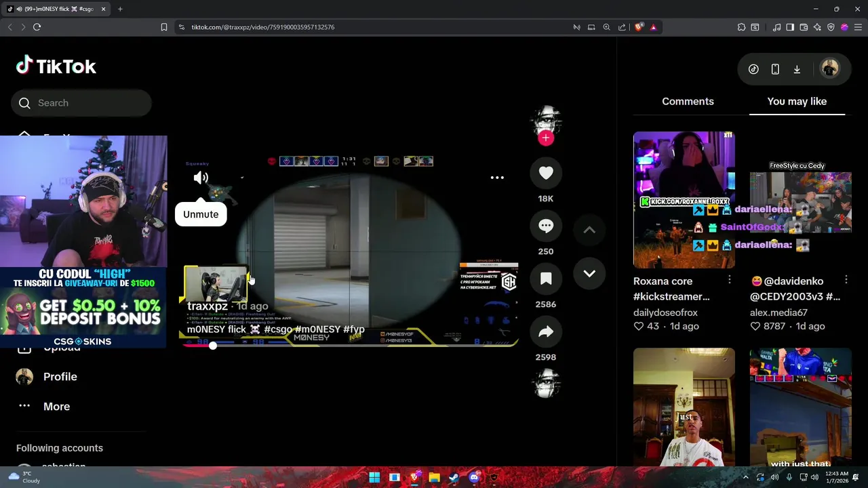Open TikTok coins icon in top bar
This screenshot has height=488, width=868.
(753, 69)
